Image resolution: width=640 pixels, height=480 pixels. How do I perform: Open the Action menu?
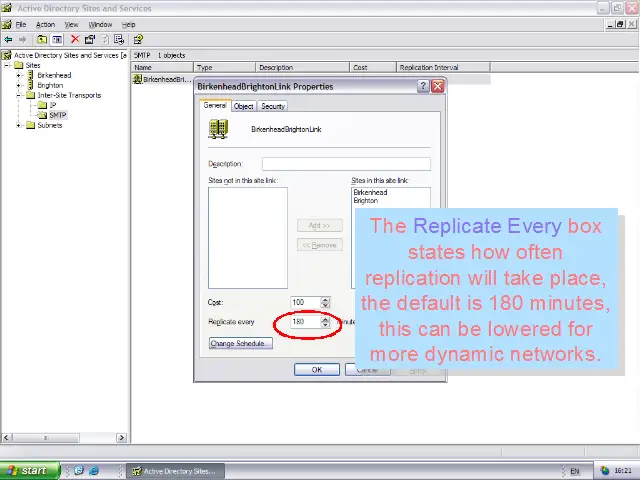[x=45, y=24]
